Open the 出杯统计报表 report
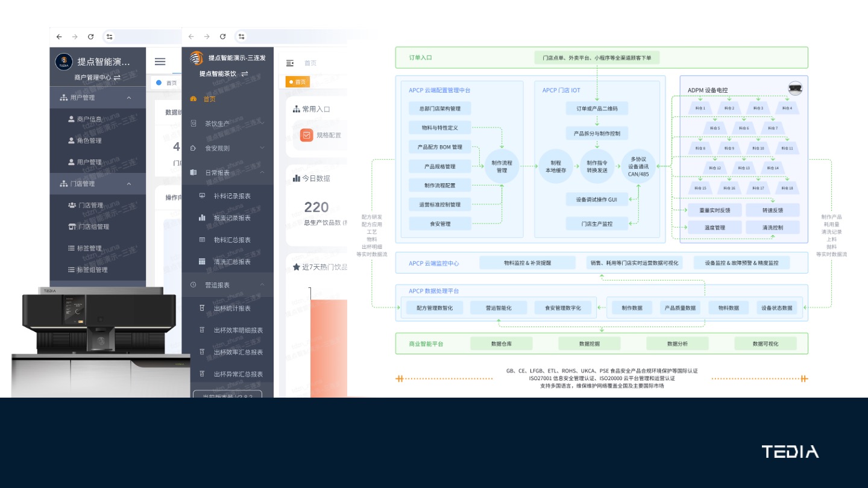The image size is (868, 488). (232, 308)
